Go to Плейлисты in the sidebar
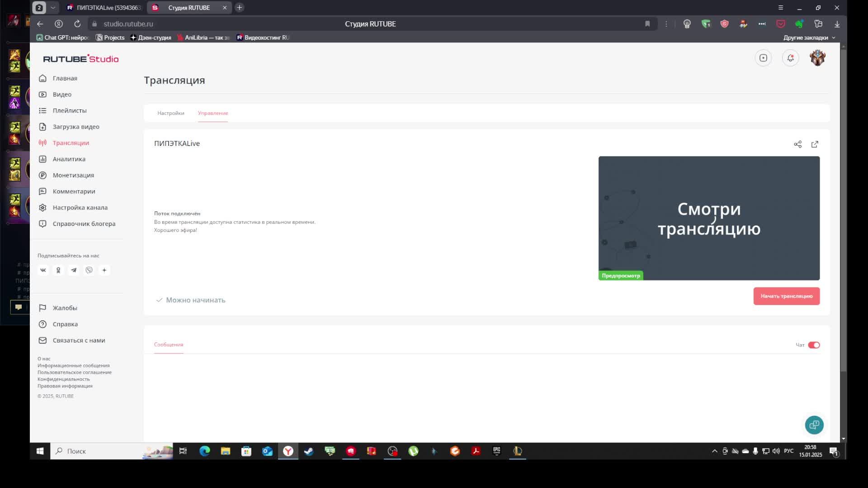Screen dimensions: 868x488 point(69,111)
